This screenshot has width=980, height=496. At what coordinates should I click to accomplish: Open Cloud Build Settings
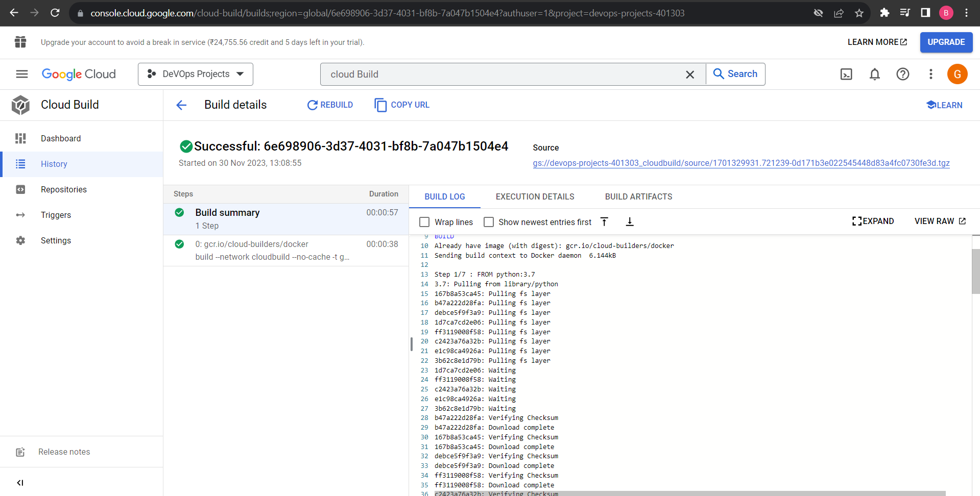[82, 240]
